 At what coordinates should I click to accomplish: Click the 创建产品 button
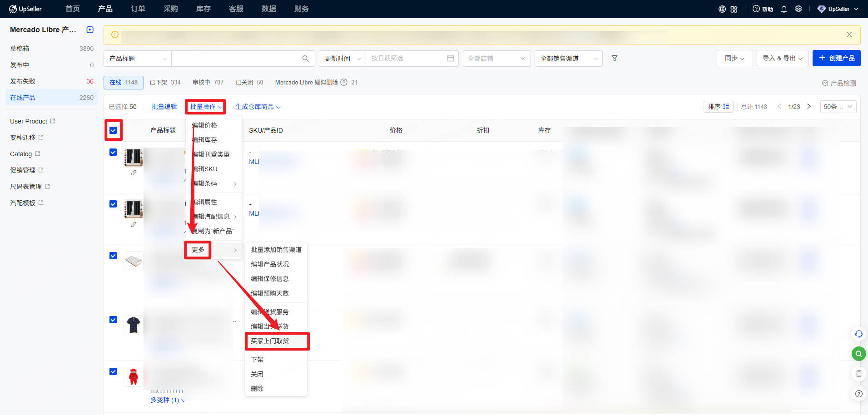coord(836,58)
